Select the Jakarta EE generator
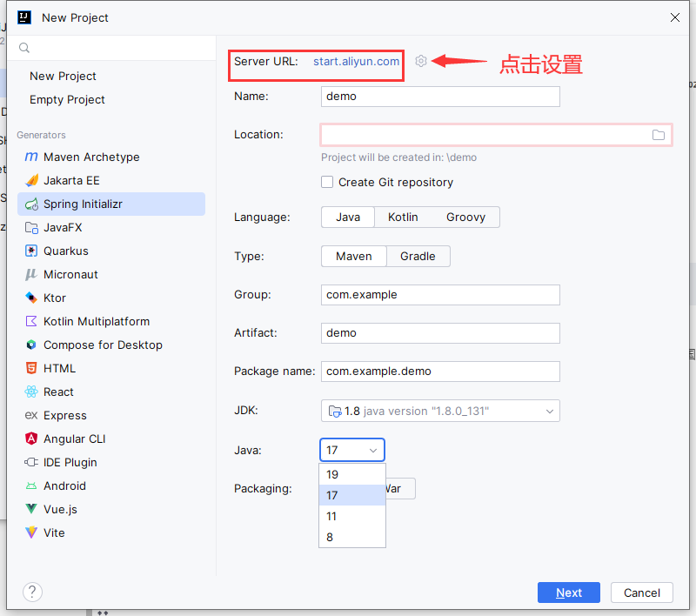696x616 pixels. 71,181
